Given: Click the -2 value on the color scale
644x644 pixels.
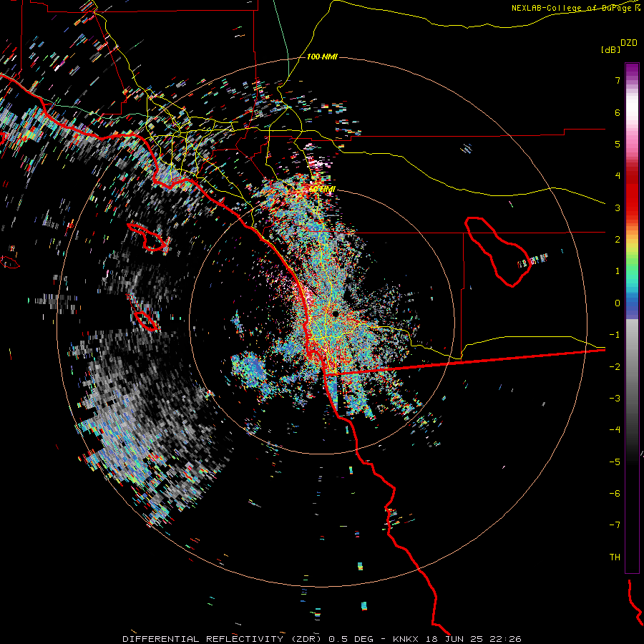Looking at the screenshot, I should tap(615, 367).
